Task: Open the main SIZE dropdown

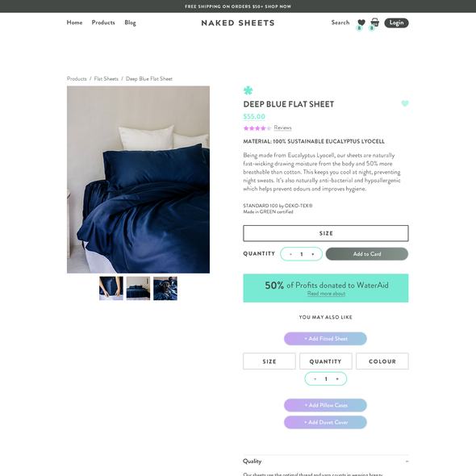Action: click(x=326, y=233)
